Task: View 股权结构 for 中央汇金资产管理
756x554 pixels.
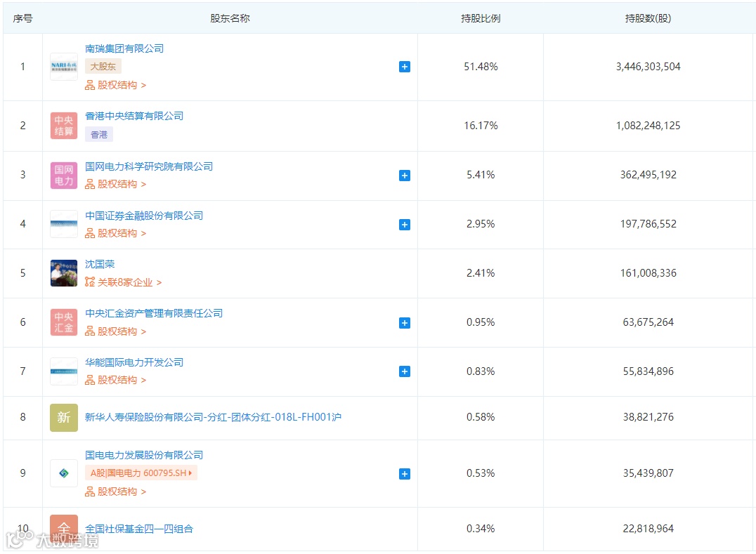Action: (x=116, y=332)
